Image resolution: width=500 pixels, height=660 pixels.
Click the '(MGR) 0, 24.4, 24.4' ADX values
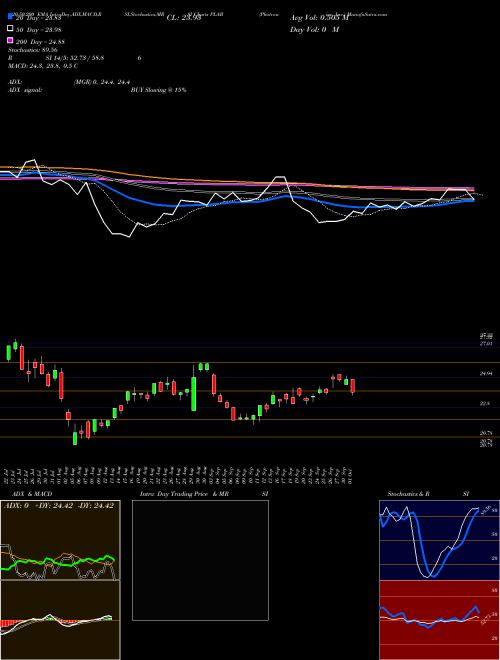[101, 82]
